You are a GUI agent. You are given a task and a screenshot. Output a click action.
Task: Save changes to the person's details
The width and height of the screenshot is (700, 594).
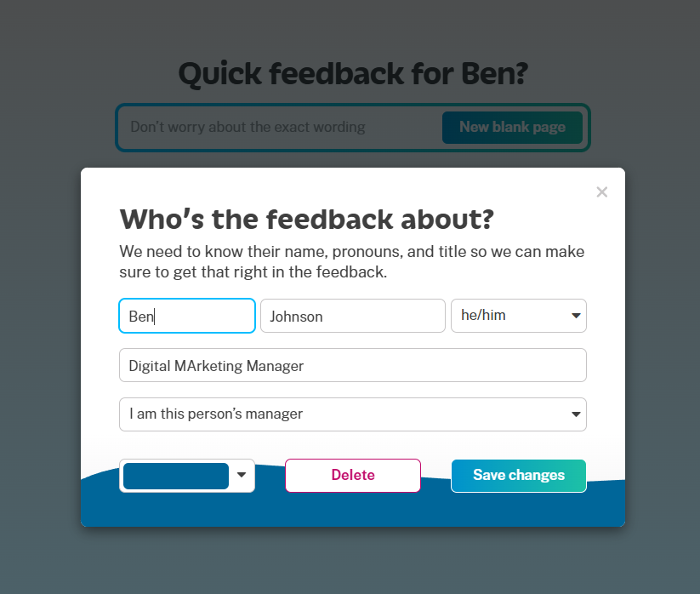pyautogui.click(x=518, y=476)
